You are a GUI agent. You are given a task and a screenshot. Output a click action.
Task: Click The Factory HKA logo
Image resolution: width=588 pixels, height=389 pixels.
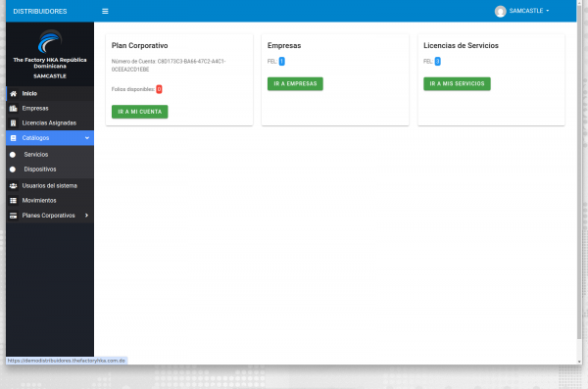tap(50, 41)
